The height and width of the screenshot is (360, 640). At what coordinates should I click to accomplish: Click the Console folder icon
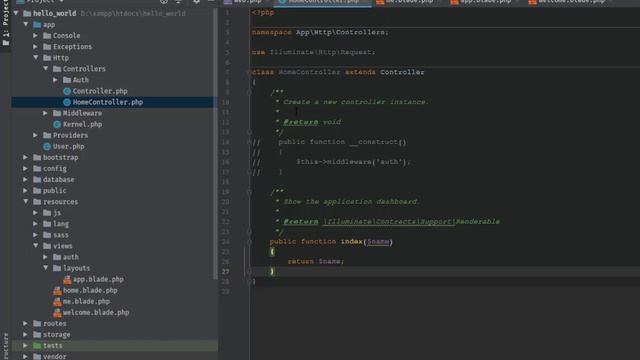47,36
